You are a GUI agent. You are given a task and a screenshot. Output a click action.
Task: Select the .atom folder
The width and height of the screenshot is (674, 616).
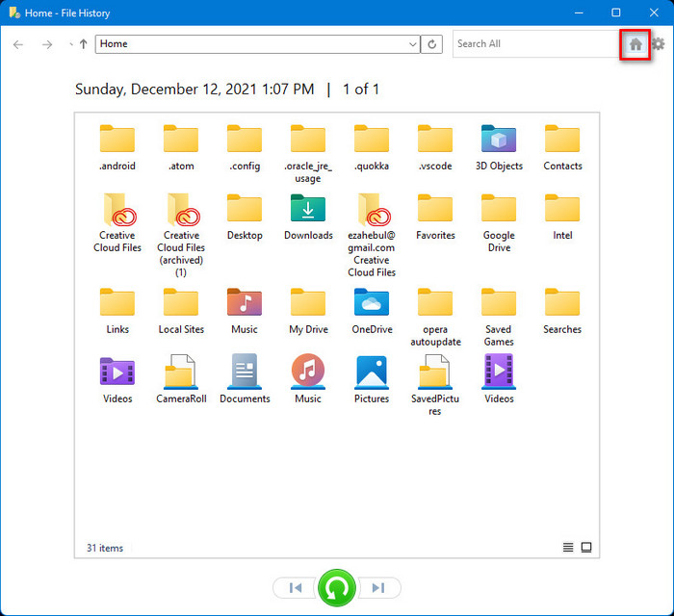point(181,148)
